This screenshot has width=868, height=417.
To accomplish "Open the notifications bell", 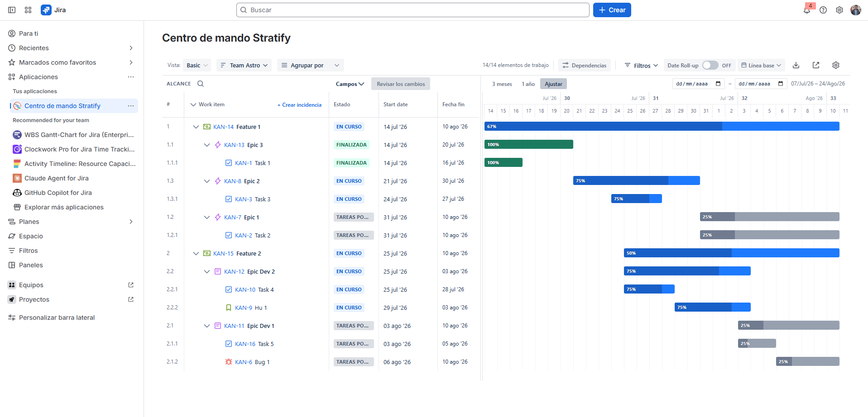I will point(806,10).
